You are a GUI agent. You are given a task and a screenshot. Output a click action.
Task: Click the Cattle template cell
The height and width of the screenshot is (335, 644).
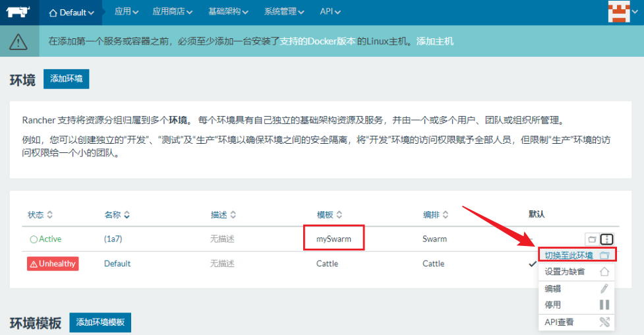pos(327,264)
